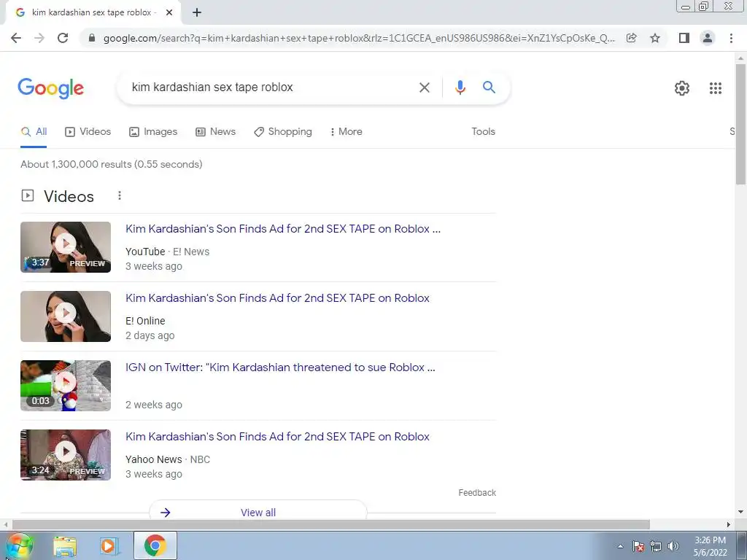The image size is (747, 560).
Task: Start voice search with microphone
Action: point(460,87)
